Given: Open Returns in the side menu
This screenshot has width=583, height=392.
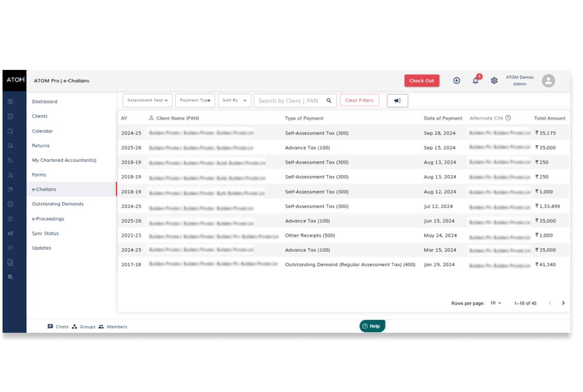Looking at the screenshot, I should pos(41,146).
